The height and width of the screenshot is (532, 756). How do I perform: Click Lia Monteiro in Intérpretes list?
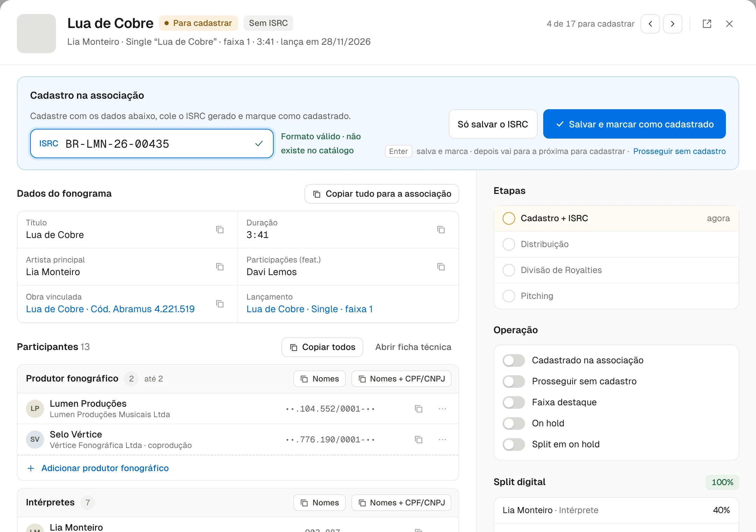[x=76, y=527]
